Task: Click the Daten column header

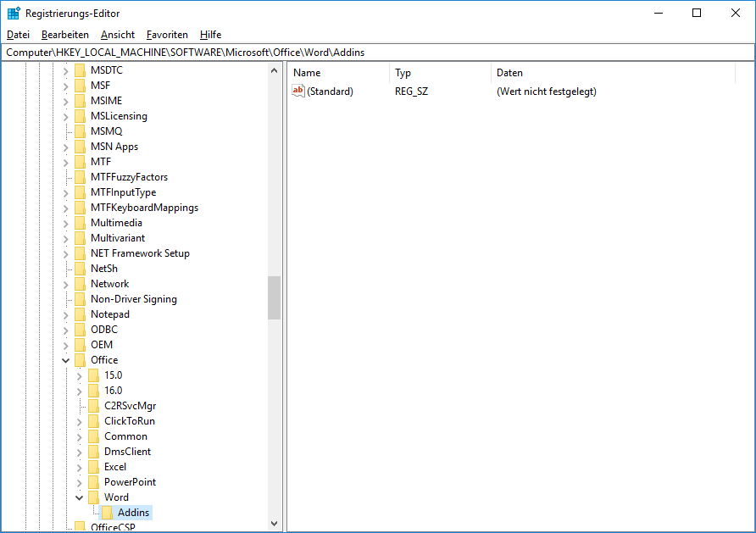Action: (x=509, y=72)
